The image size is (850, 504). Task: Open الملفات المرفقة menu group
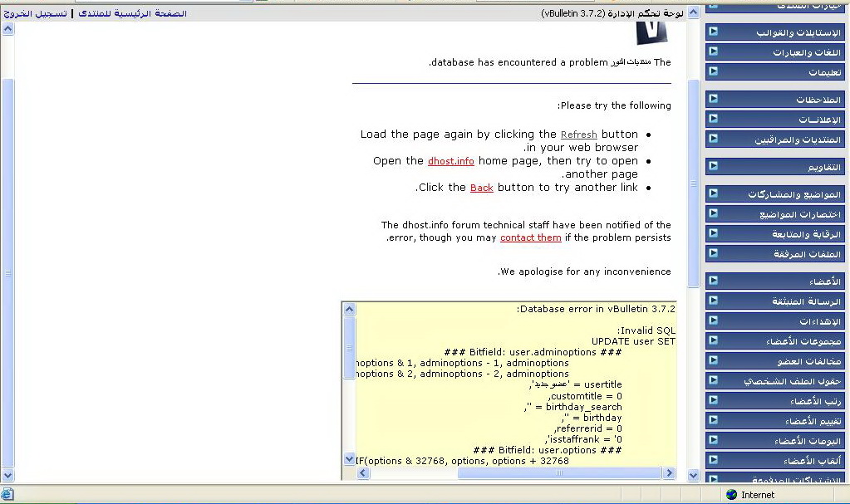coord(775,254)
